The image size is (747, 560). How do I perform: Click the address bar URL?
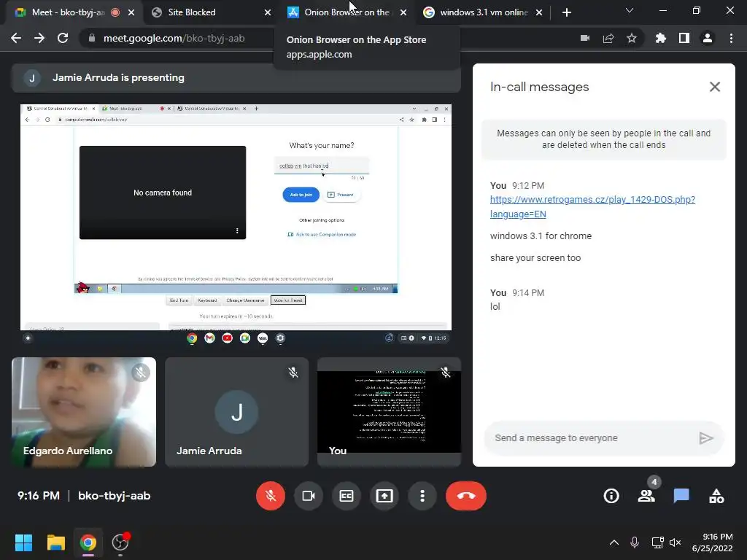click(174, 38)
